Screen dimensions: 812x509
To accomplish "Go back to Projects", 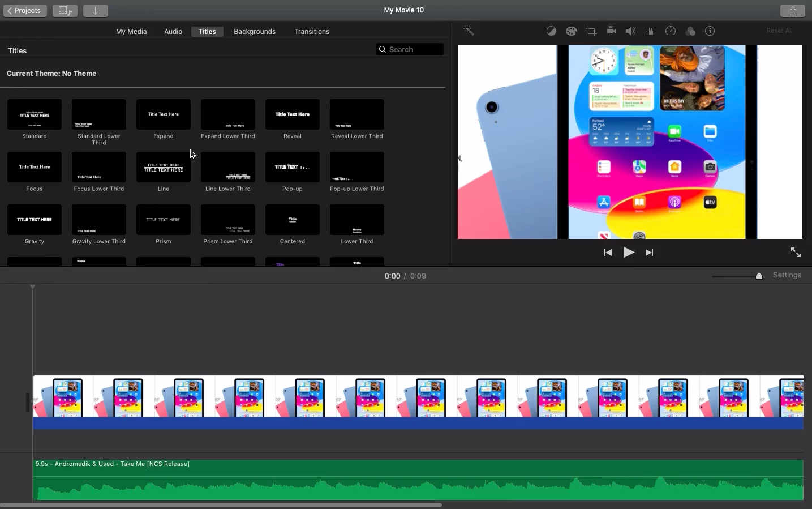I will click(25, 11).
